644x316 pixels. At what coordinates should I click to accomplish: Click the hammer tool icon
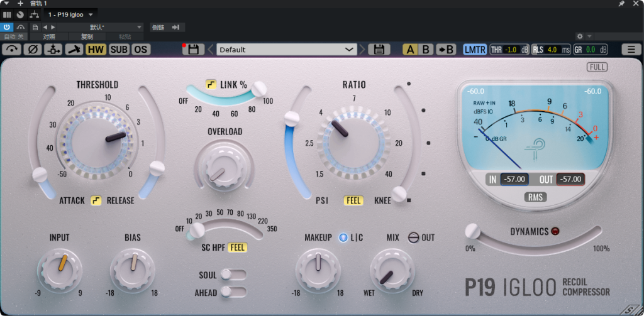(74, 50)
